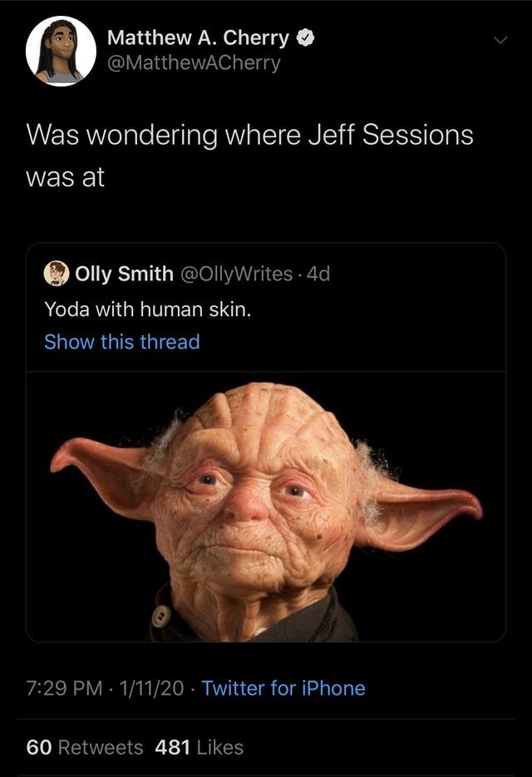Open the @OllyWrites handle
Image resolution: width=532 pixels, height=777 pixels.
[x=236, y=274]
